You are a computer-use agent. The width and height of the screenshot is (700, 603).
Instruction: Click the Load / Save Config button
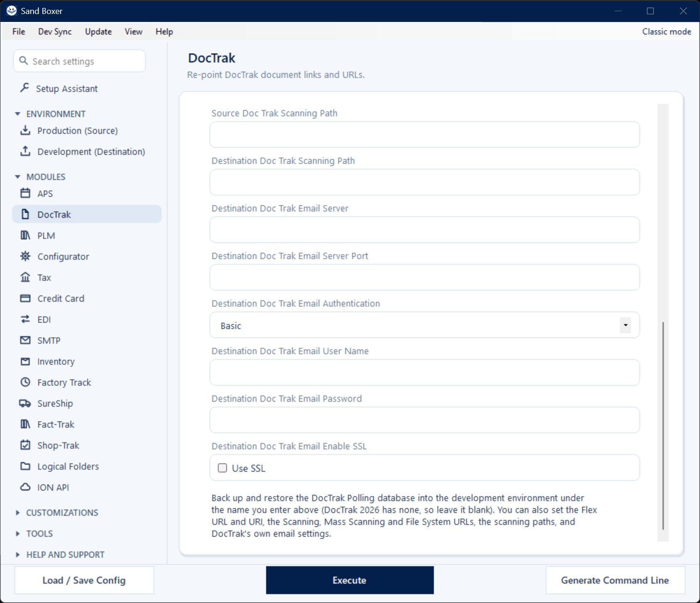[x=84, y=580]
